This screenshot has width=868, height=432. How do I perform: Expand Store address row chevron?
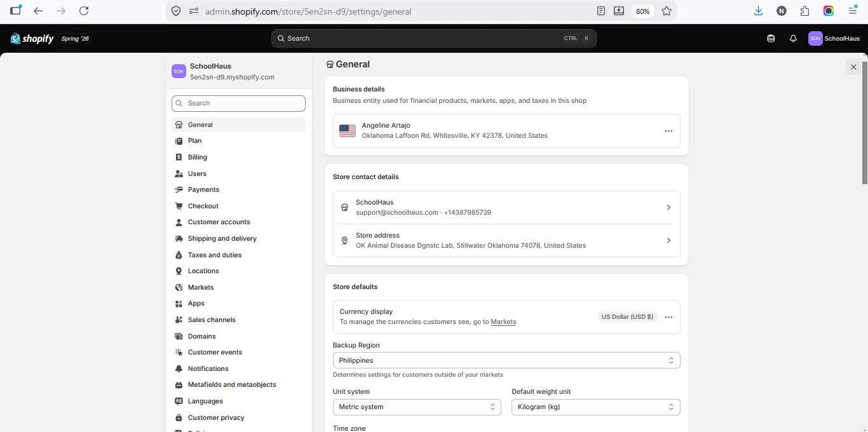coord(668,240)
